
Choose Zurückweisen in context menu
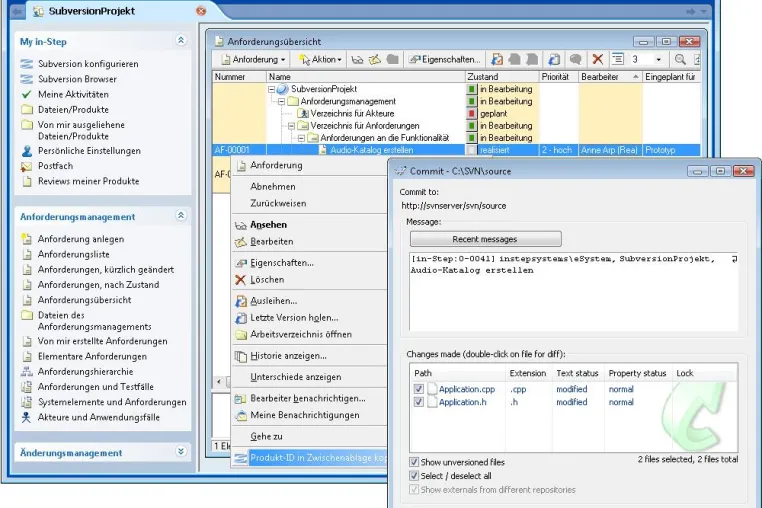click(x=278, y=203)
